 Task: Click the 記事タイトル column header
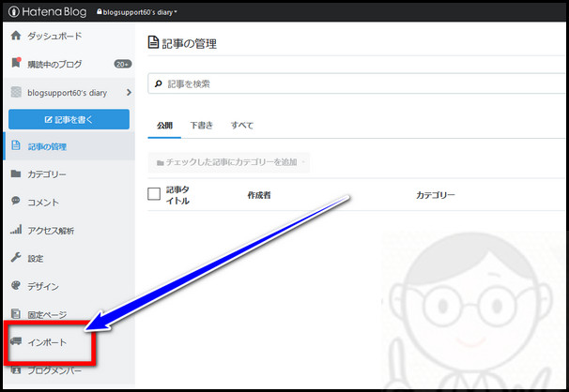coord(177,195)
